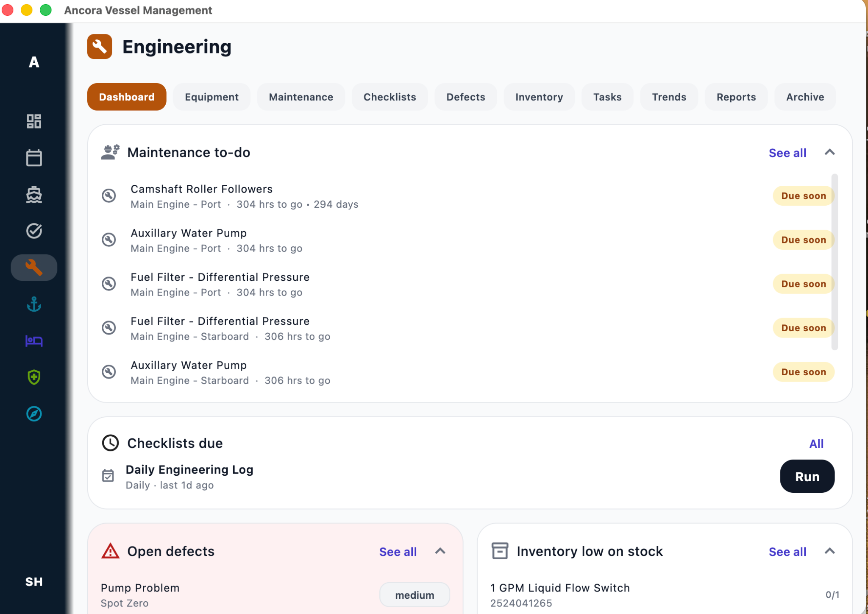Screen dimensions: 868x614
Task: Open Fuel Filter row for Main Engine - Starboard
Action: (x=468, y=329)
